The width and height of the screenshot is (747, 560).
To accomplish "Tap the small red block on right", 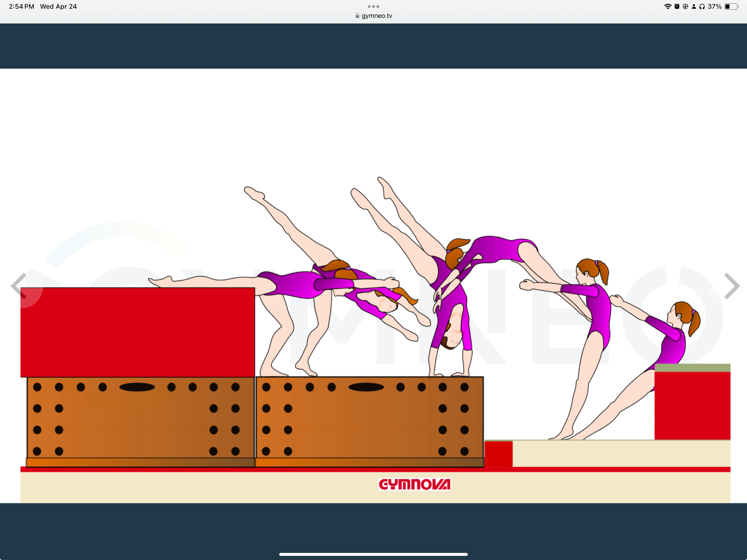I will point(692,405).
